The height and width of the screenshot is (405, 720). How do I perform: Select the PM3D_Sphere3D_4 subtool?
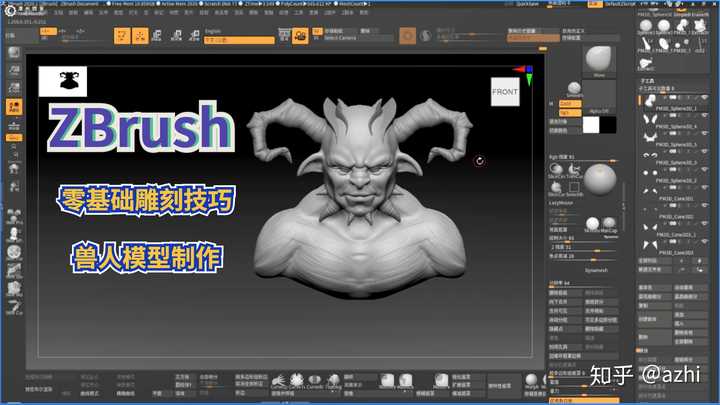click(674, 121)
